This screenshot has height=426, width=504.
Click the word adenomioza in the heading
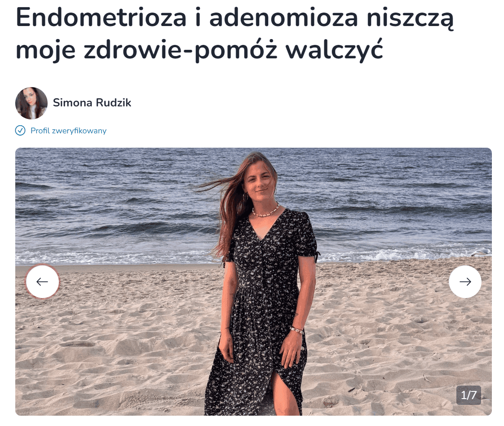tap(283, 18)
